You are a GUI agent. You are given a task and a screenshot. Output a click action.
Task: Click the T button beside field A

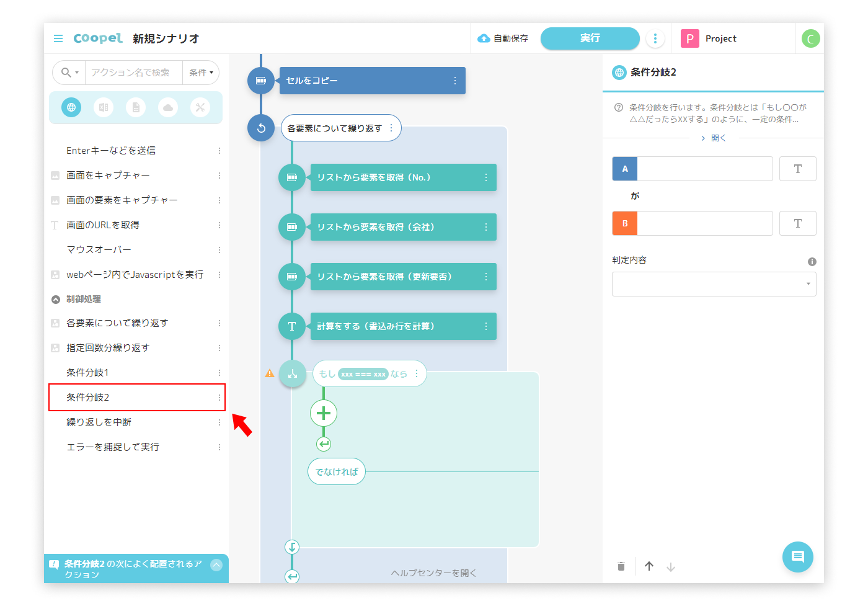pos(798,169)
